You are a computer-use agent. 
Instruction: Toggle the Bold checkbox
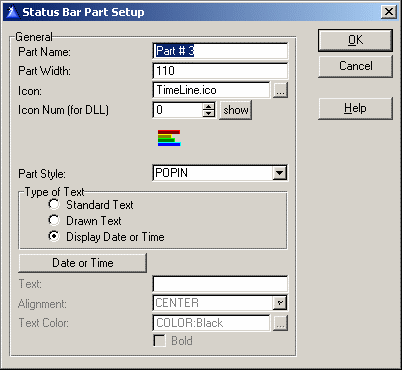pyautogui.click(x=159, y=341)
